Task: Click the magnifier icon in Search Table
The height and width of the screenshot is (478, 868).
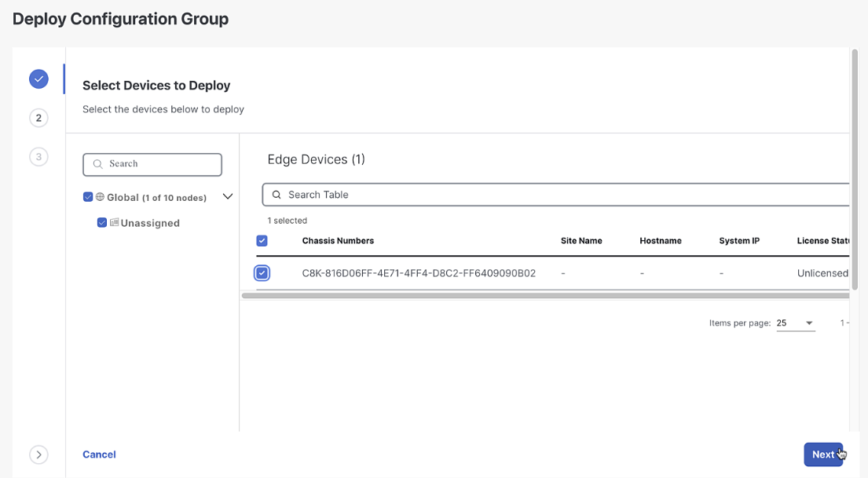Action: pyautogui.click(x=277, y=195)
